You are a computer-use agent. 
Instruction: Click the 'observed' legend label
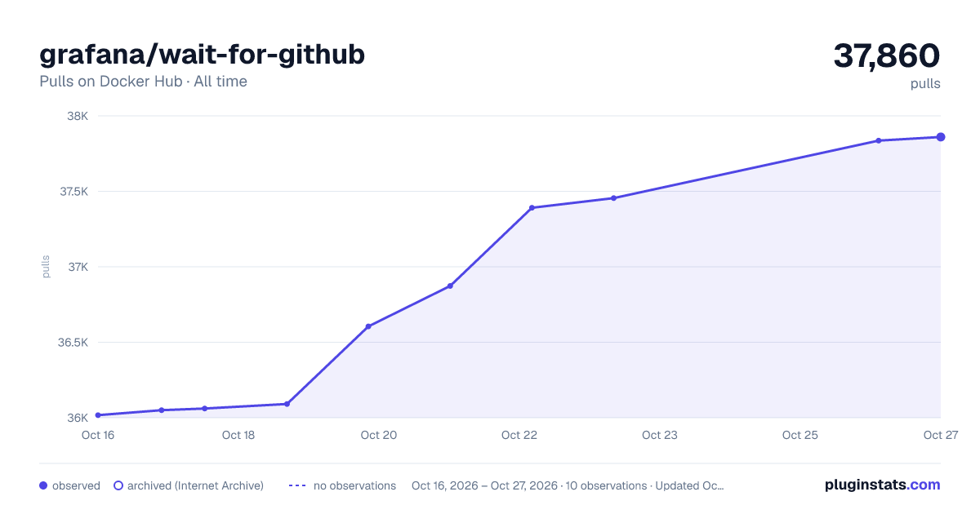(x=76, y=485)
